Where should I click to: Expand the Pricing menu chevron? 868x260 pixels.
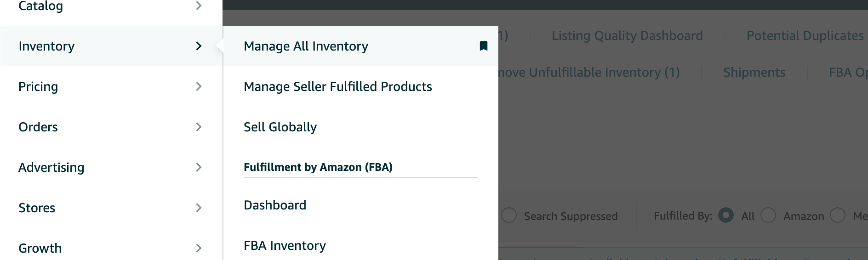199,86
